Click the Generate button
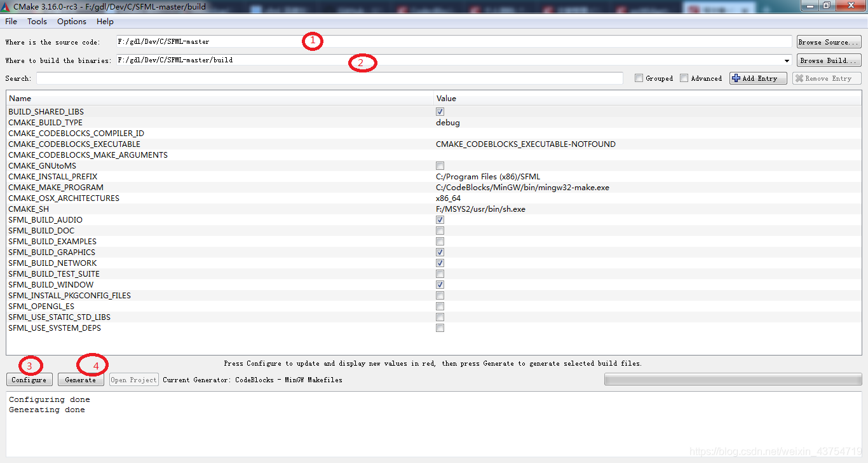 81,380
